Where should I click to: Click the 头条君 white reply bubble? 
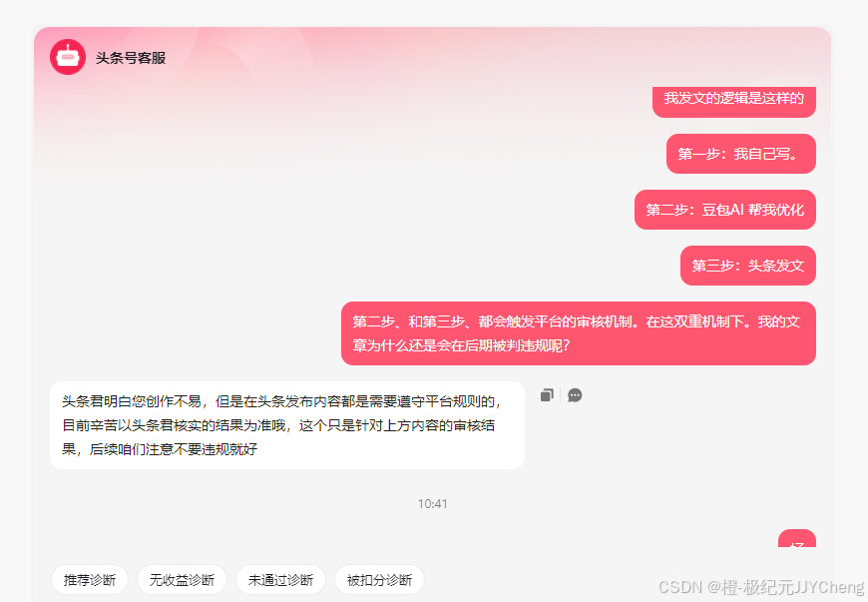[287, 425]
